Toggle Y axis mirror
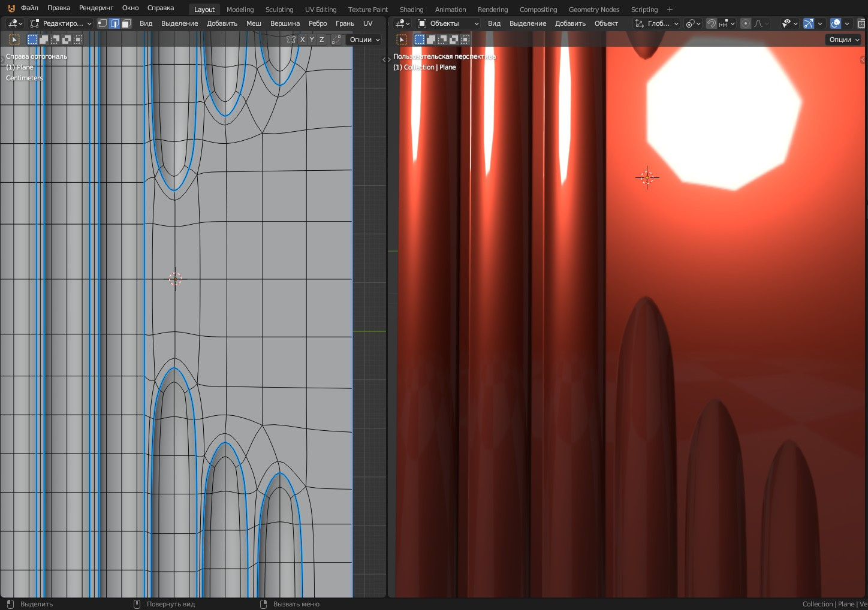 click(x=312, y=40)
